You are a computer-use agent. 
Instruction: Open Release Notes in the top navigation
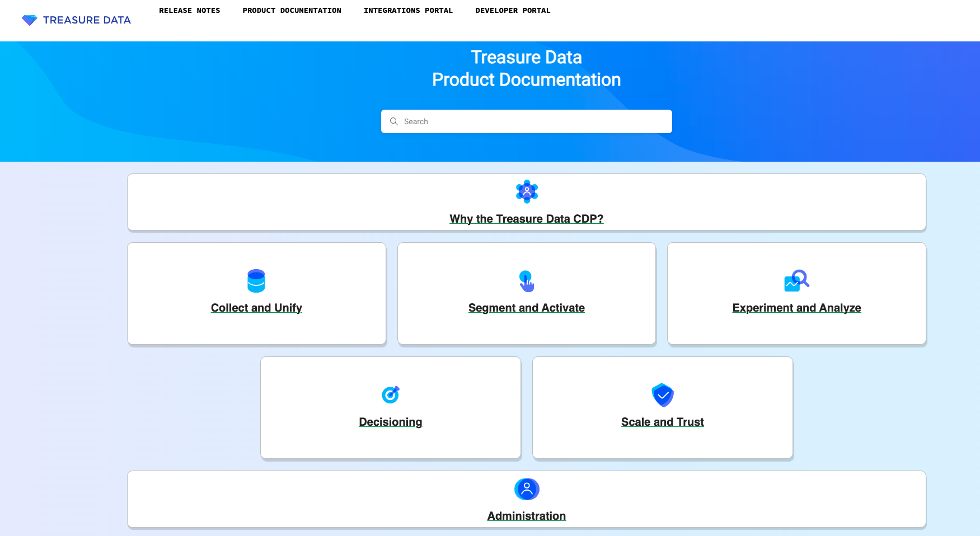(189, 11)
